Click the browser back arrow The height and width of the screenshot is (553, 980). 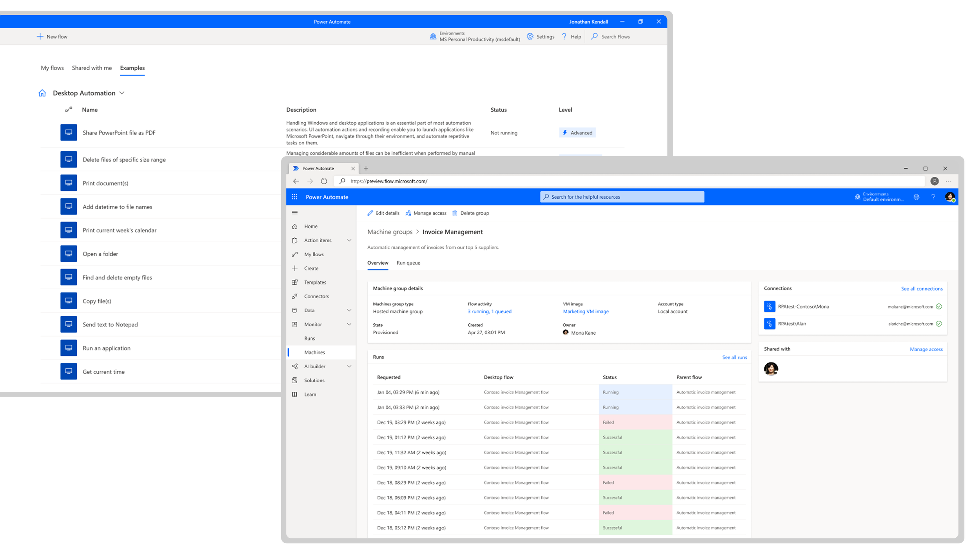pos(296,181)
